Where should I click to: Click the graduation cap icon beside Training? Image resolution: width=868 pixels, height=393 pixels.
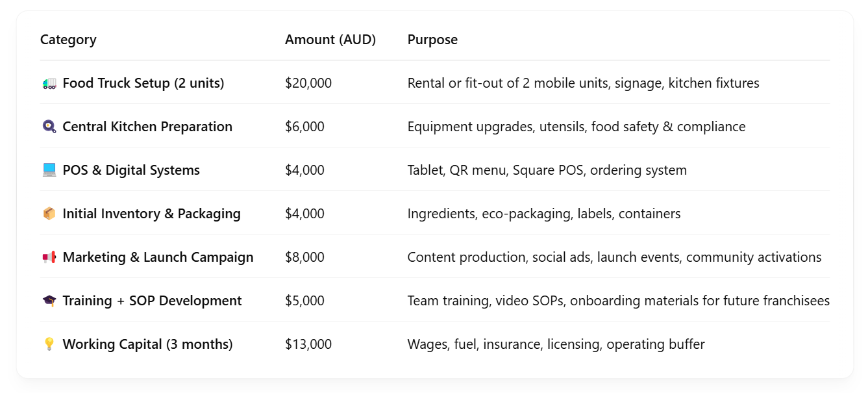(x=49, y=301)
